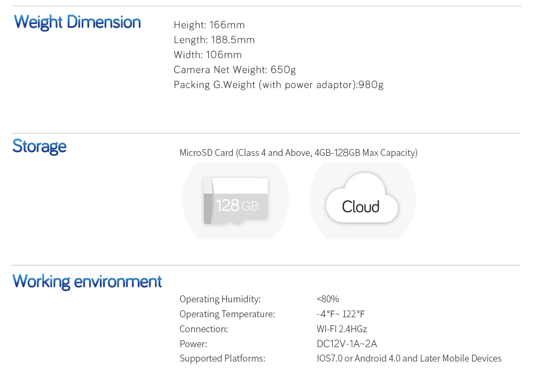The height and width of the screenshot is (392, 534).
Task: Click the Operating Temperature label
Action: [x=227, y=314]
